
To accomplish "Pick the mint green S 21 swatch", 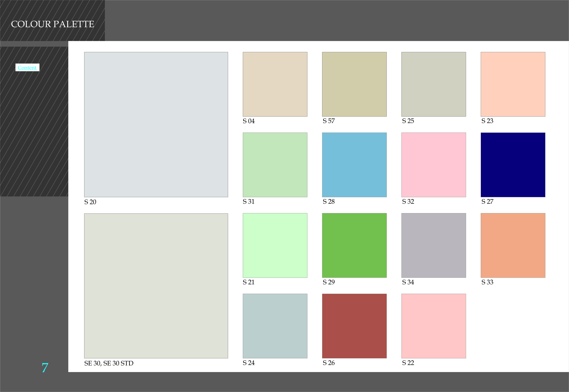I will tap(275, 245).
